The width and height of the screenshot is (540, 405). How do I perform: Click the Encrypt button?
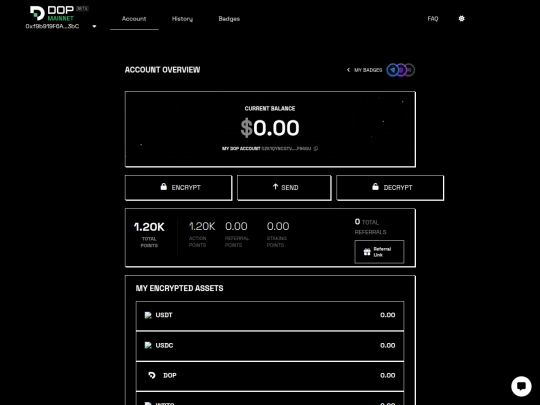pos(178,188)
